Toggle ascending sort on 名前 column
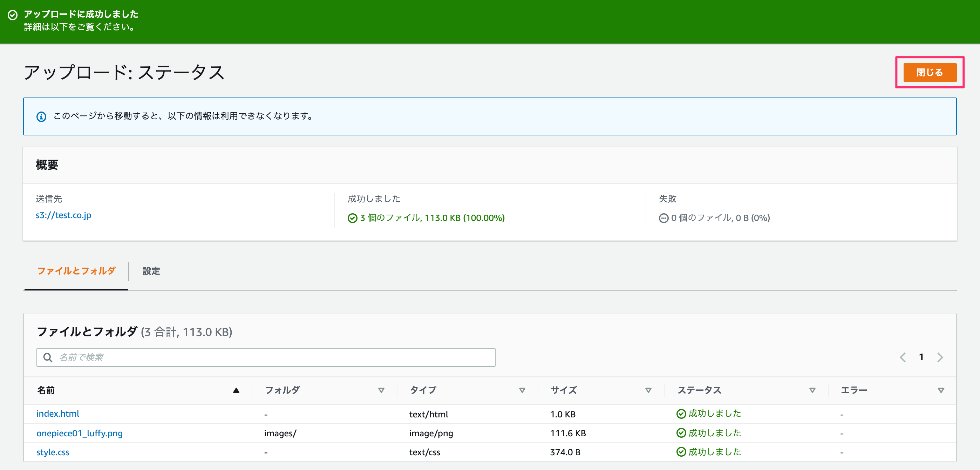Viewport: 980px width, 470px height. click(x=236, y=390)
